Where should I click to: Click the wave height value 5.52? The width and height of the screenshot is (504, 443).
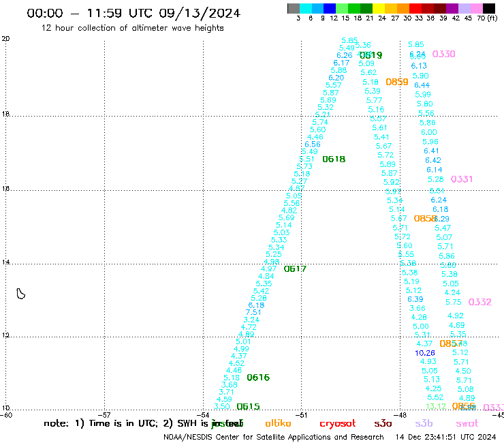coord(435,397)
